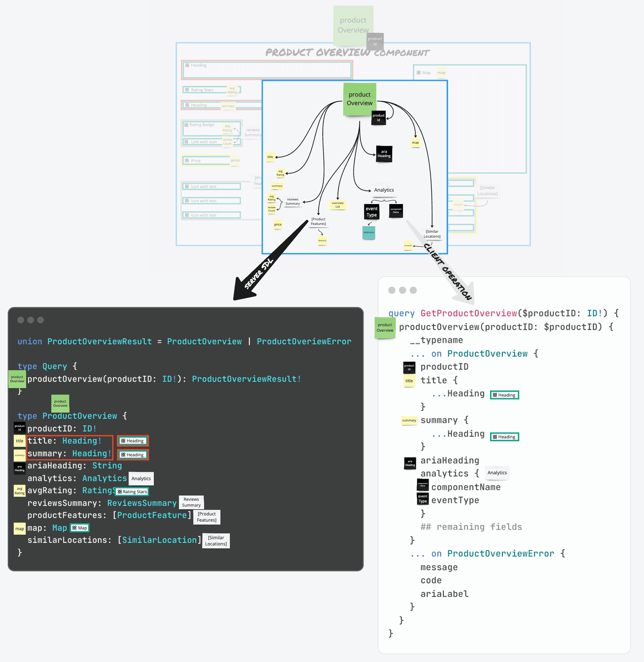Click the Analytics label in the graph
The width and height of the screenshot is (644, 662).
click(384, 190)
